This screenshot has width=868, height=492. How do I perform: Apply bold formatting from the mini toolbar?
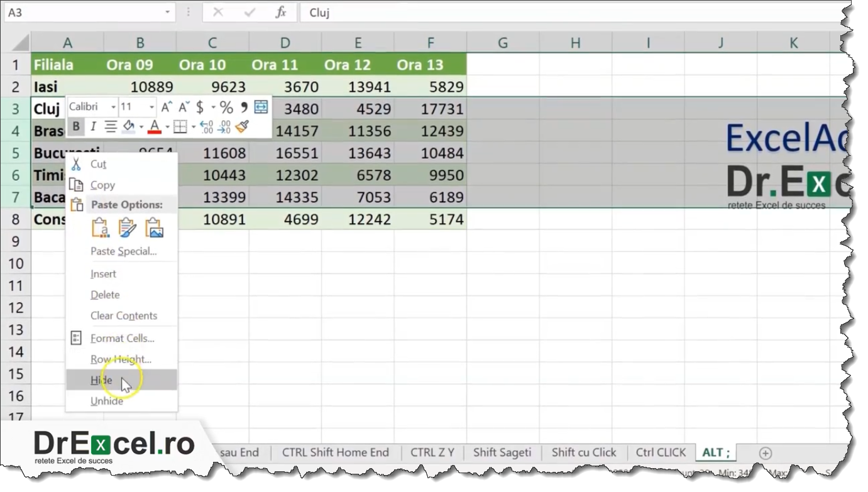coord(77,126)
